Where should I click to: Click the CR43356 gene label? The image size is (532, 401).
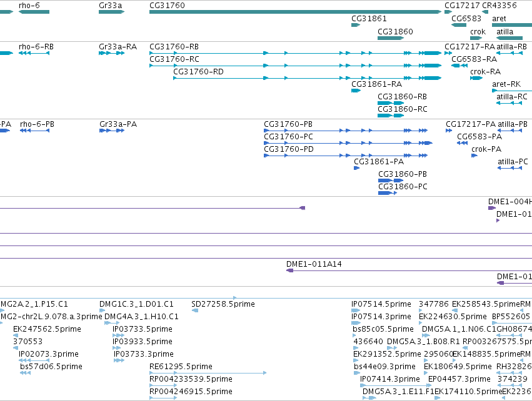[x=499, y=6]
